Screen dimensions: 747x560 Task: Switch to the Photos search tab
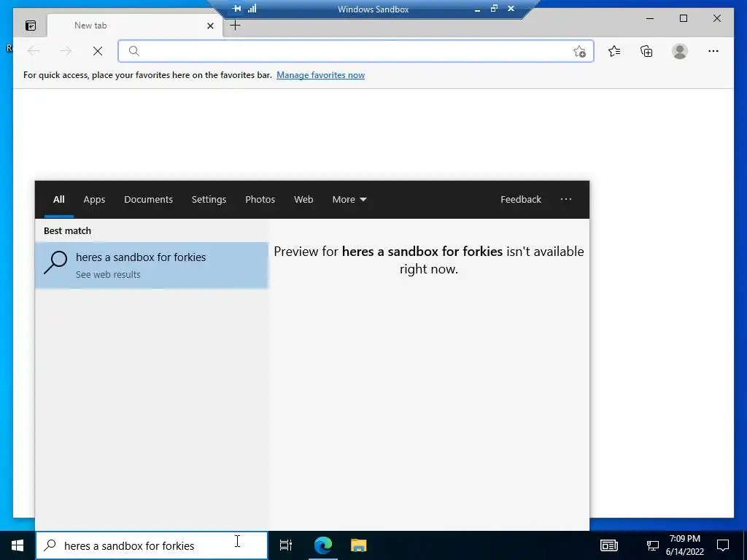260,200
